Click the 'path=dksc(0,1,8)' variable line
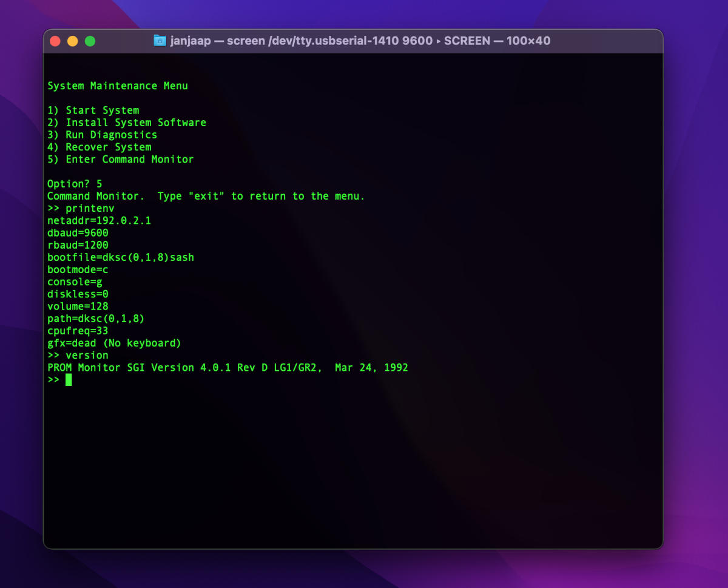This screenshot has height=588, width=728. click(x=96, y=319)
